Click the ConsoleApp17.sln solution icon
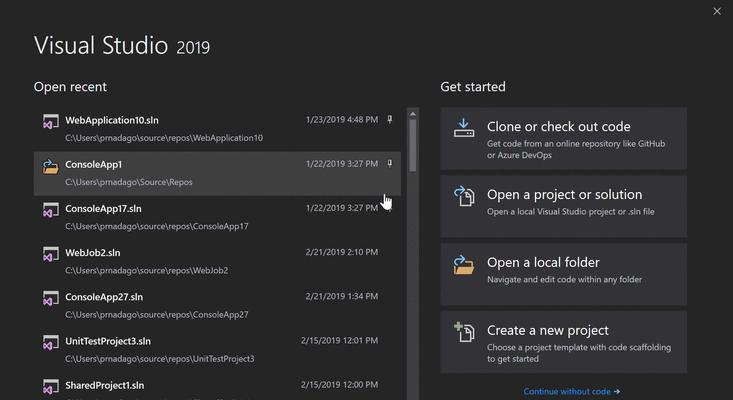This screenshot has height=400, width=733. pos(50,210)
